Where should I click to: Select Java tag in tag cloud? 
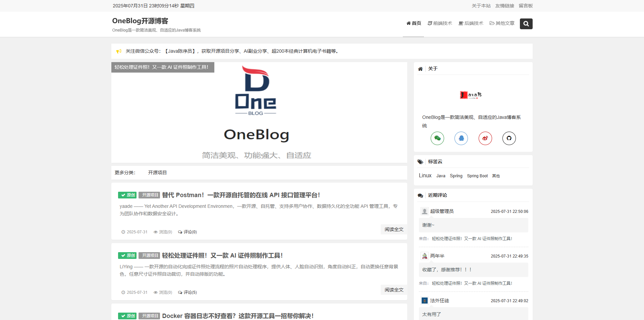point(441,176)
